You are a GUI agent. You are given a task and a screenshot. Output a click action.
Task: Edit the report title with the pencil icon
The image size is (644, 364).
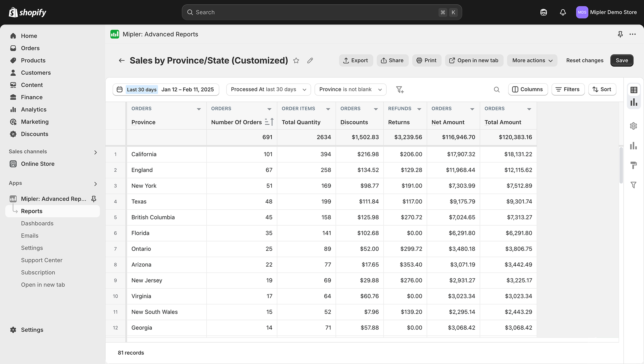(310, 60)
